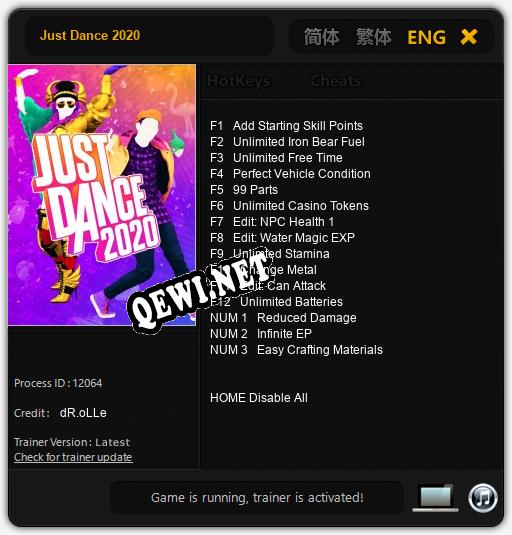Click the Game is running status message
Image resolution: width=512 pixels, height=535 pixels.
point(257,497)
